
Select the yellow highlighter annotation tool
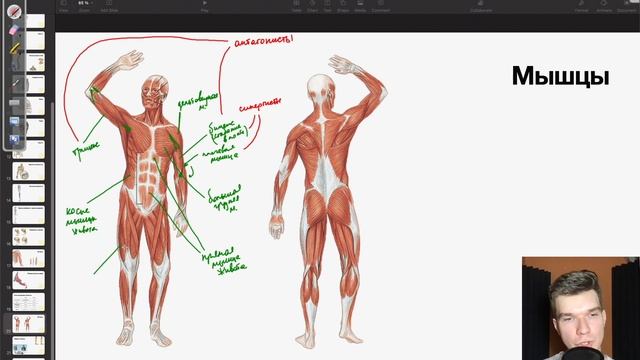pyautogui.click(x=14, y=49)
